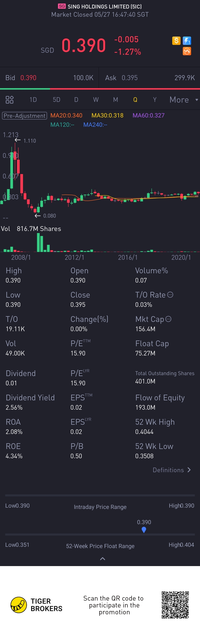Viewport: 200px width, 644px height.
Task: Collapse the stats panel with up chevron
Action: click(102, 558)
